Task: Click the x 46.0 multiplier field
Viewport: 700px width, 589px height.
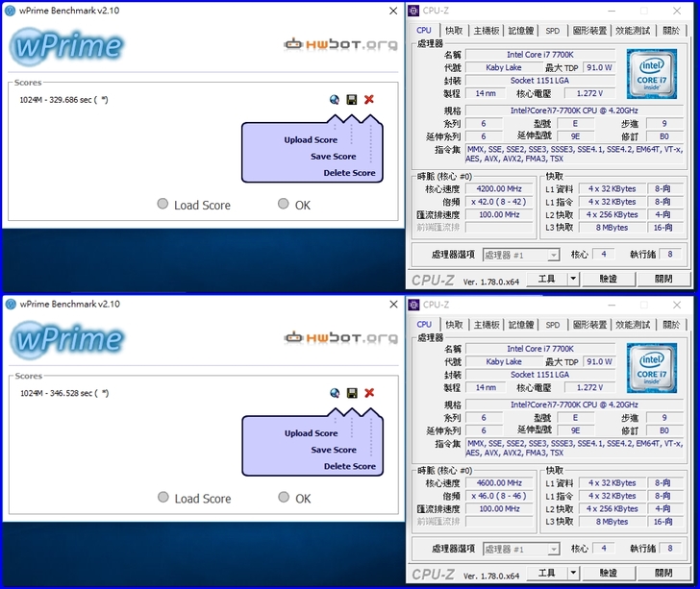Action: point(499,496)
